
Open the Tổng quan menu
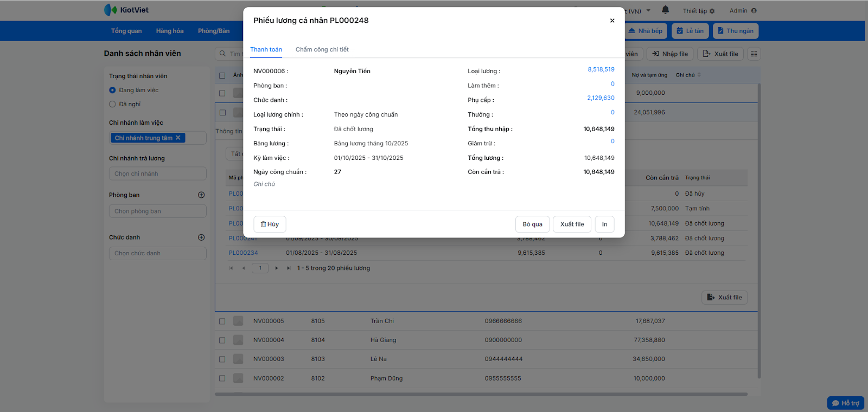(x=126, y=31)
